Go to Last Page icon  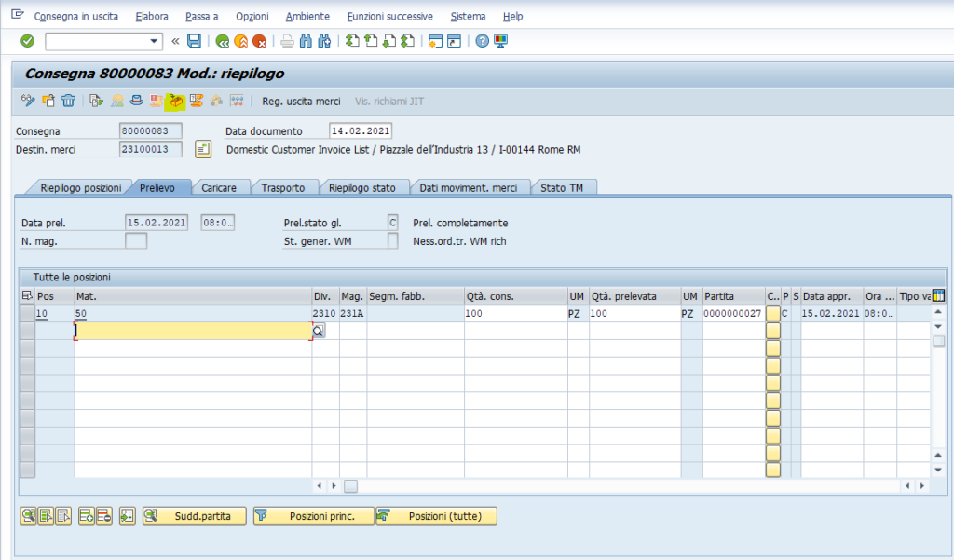(408, 41)
